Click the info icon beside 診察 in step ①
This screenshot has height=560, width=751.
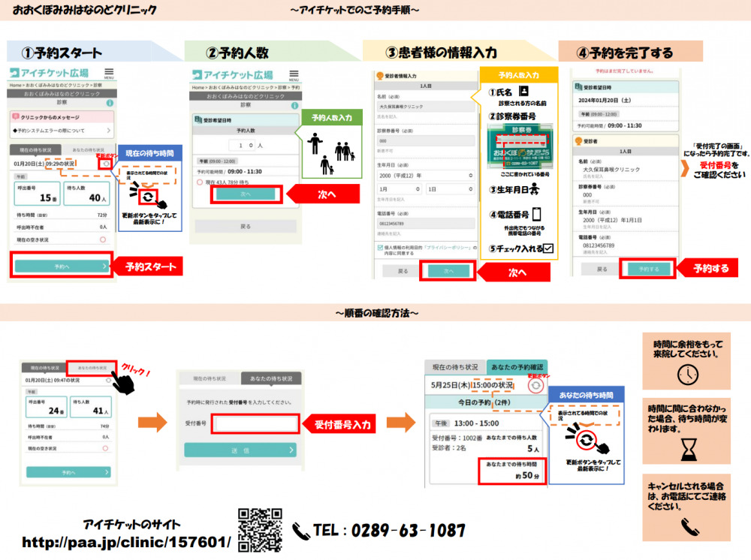coord(110,103)
